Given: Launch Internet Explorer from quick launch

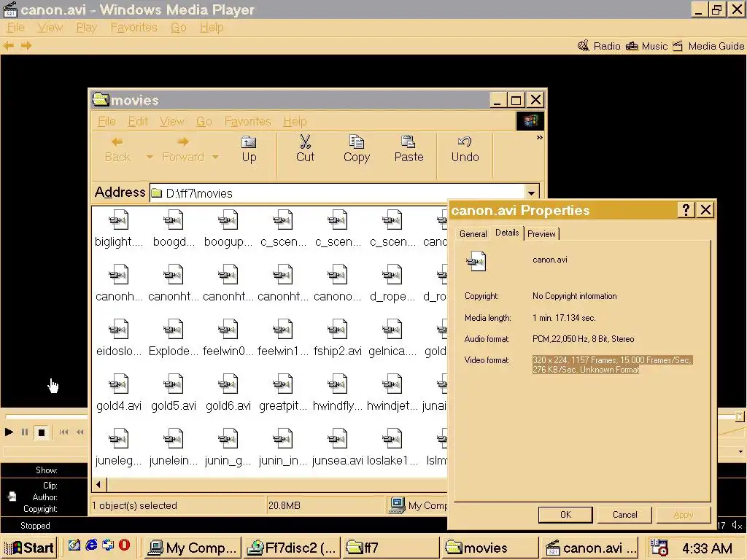Looking at the screenshot, I should [91, 545].
